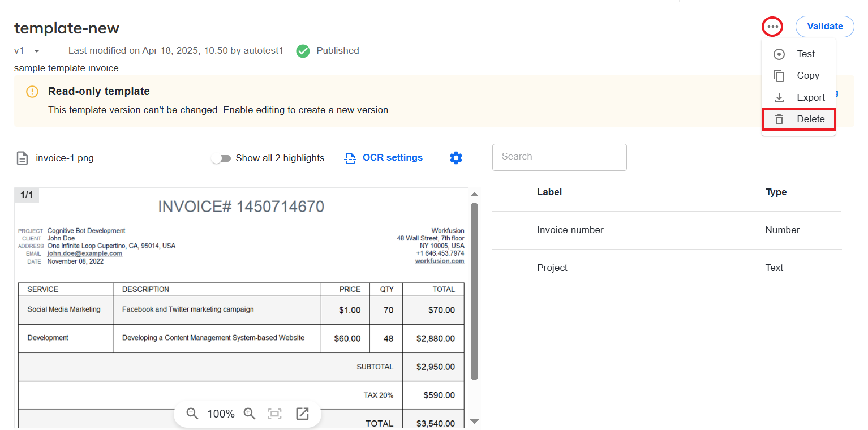Viewport: 868px width, 430px height.
Task: Click the 100% zoom level value
Action: pos(221,414)
